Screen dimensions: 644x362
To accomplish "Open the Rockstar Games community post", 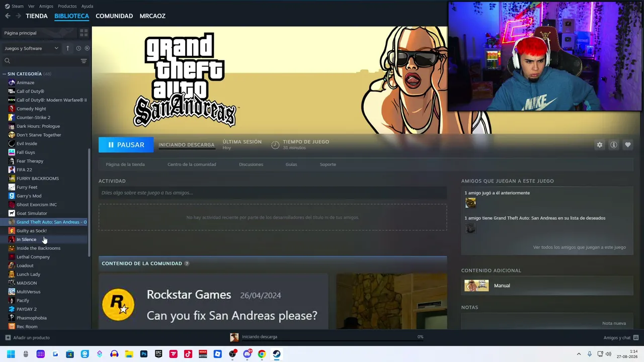I will pos(213,302).
